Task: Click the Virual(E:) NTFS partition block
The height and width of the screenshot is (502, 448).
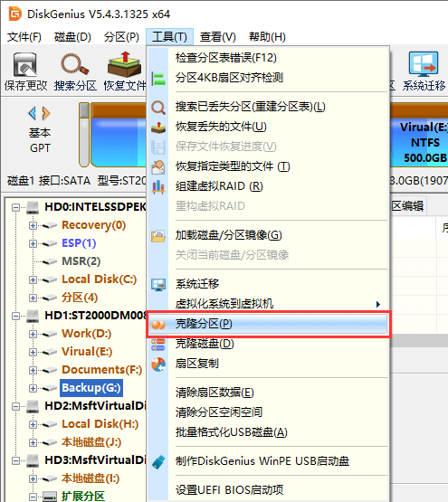Action: pos(421,143)
